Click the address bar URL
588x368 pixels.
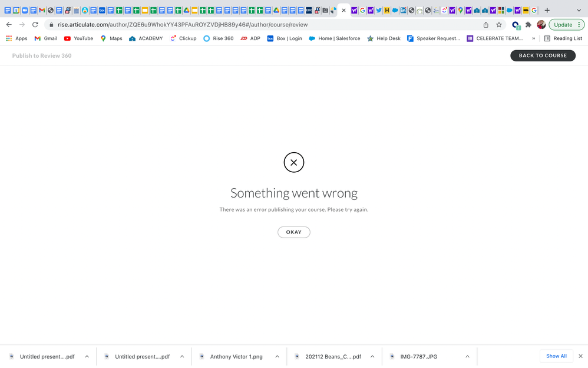183,25
